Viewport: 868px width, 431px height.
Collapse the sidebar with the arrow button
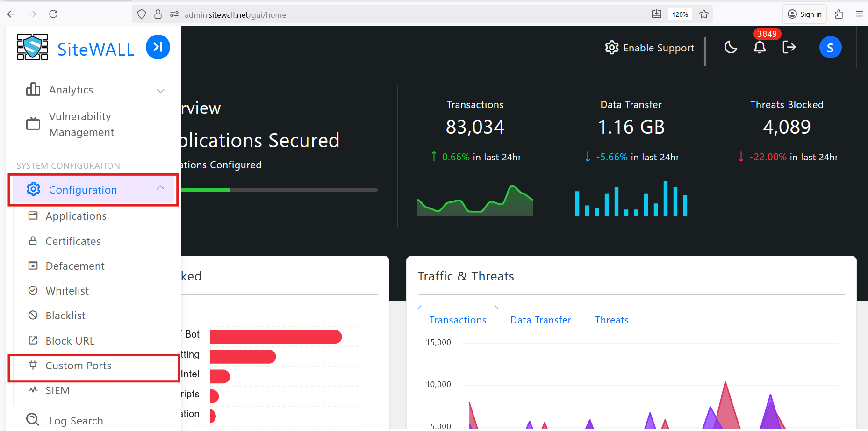click(158, 47)
